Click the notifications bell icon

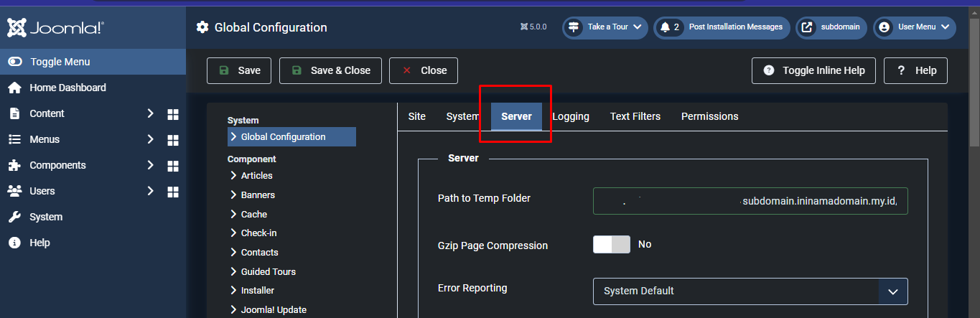tap(665, 27)
